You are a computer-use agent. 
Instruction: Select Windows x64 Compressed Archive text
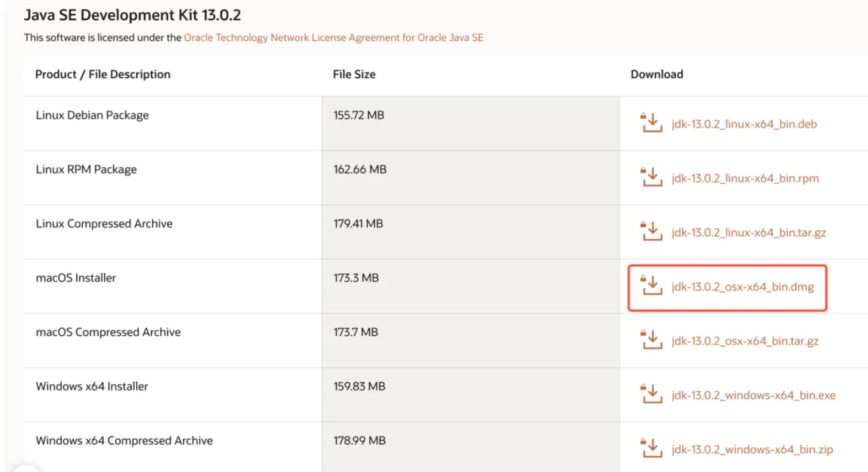(x=124, y=440)
